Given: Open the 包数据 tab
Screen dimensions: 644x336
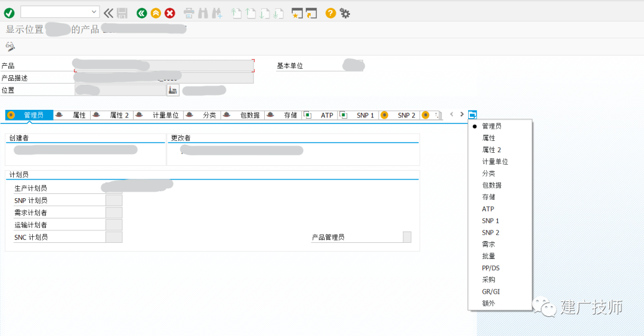Looking at the screenshot, I should pos(243,115).
